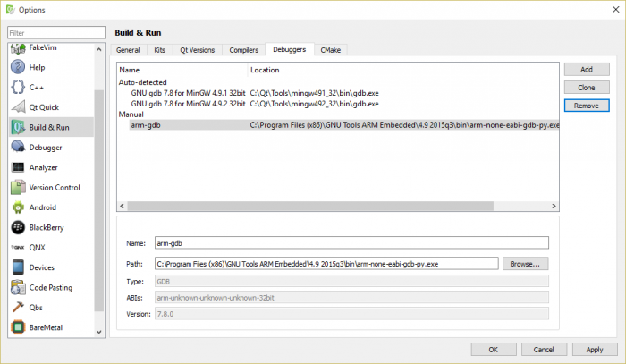Click the category list vertical scrollbar thumb
This screenshot has height=364, width=626.
99,200
